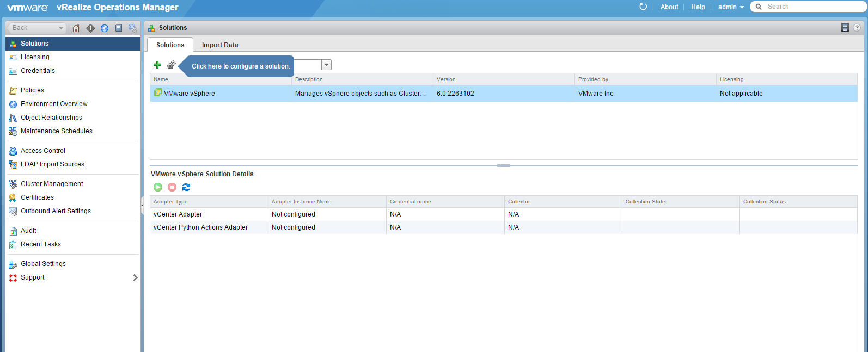The height and width of the screenshot is (352, 868).
Task: Sort by Provided by column header
Action: tap(645, 79)
